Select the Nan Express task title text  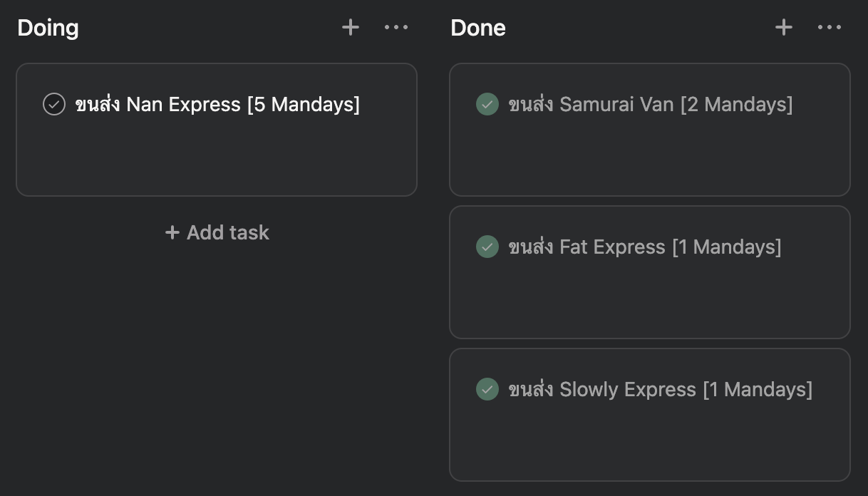point(217,104)
